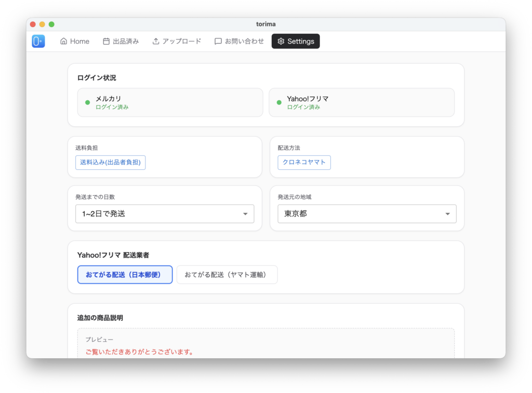Open the 発送までの日数 dropdown
Image resolution: width=532 pixels, height=393 pixels.
point(164,214)
